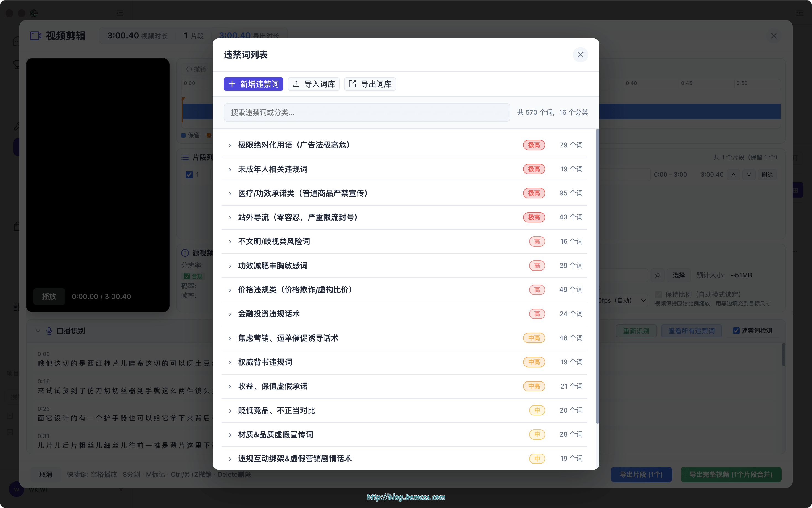Select the 权威背书违规词 category row
Screen dimensions: 812x508
(404, 362)
